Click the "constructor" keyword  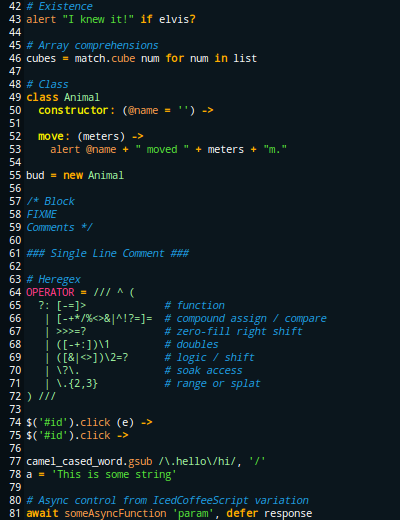click(73, 110)
